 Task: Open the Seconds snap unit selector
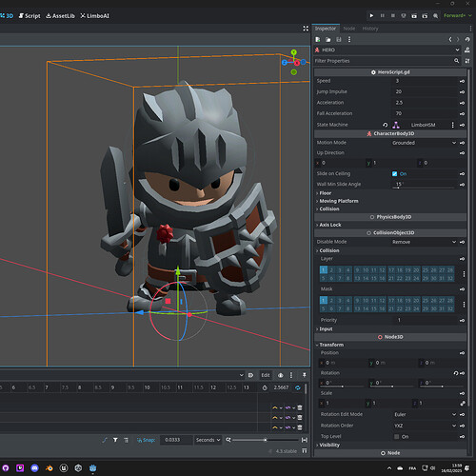[208, 440]
